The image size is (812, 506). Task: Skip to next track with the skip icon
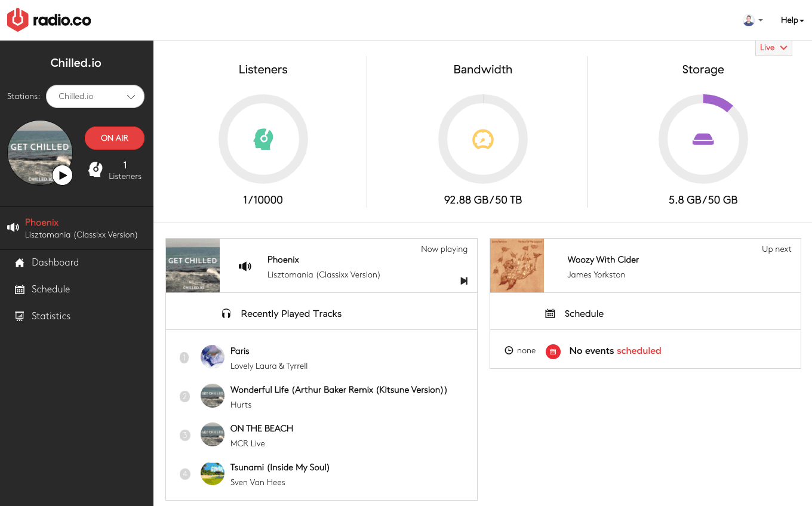click(x=464, y=280)
